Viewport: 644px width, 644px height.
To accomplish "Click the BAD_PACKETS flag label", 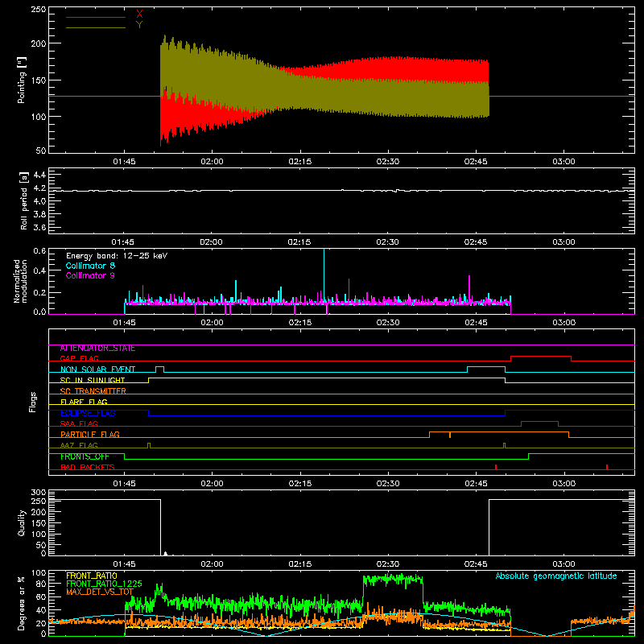I will click(88, 467).
